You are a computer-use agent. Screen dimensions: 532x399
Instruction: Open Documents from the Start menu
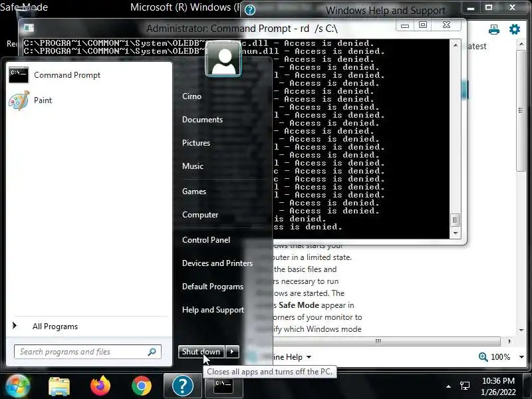tap(202, 120)
